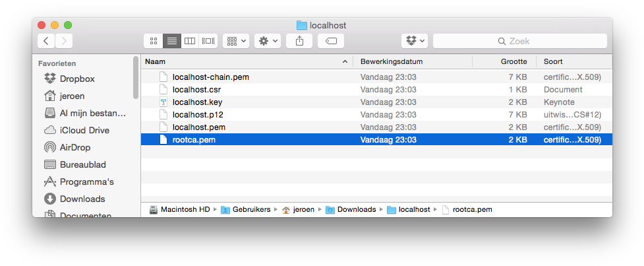Screen dimensions: 644x266
Task: Switch to column view mode
Action: (x=190, y=41)
